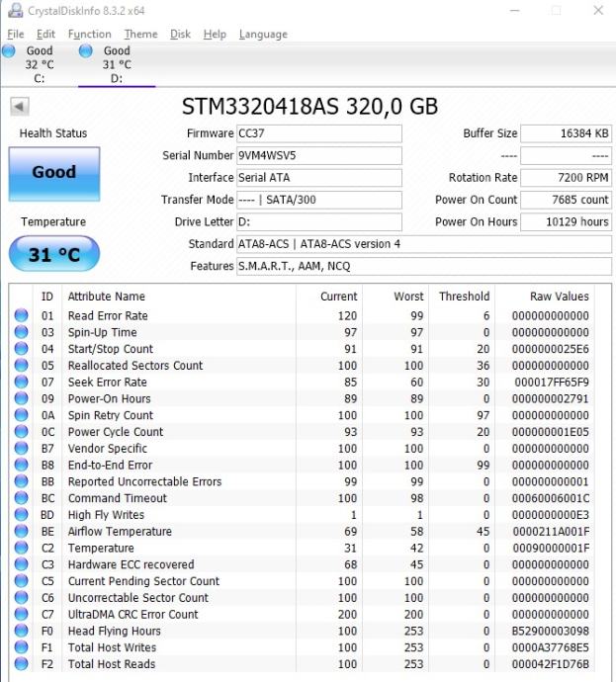Click status orb of Vendor Specific row
The width and height of the screenshot is (616, 682).
point(21,448)
